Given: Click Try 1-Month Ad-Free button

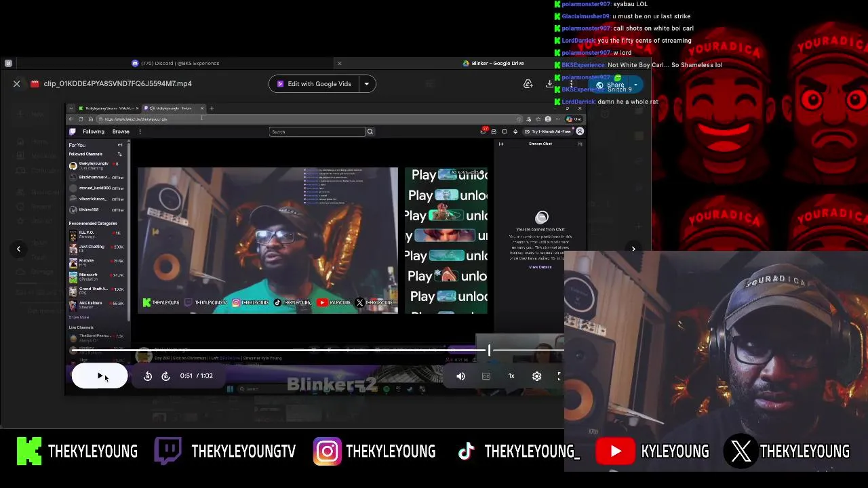Looking at the screenshot, I should coord(547,131).
